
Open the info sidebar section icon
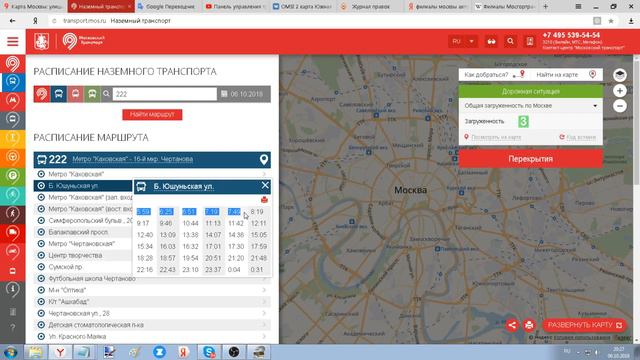[x=13, y=289]
